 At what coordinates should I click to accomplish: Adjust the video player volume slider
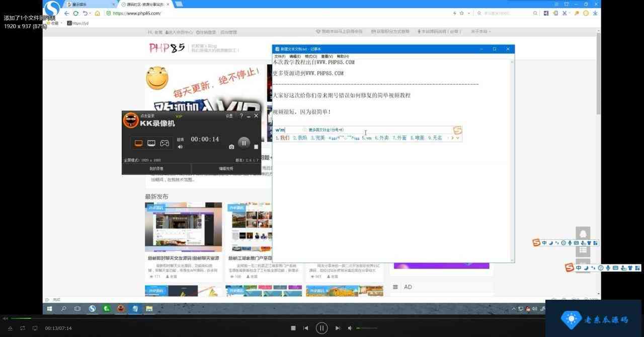367,328
